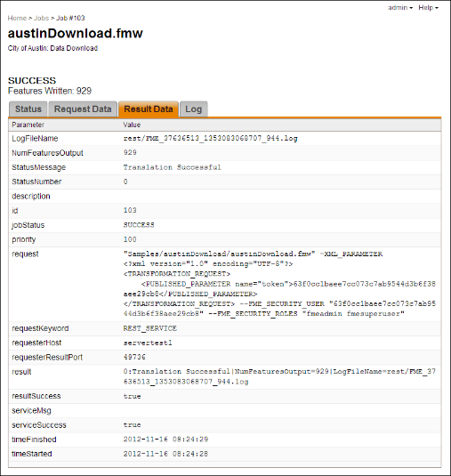Click the timeFinished parameter label

pyautogui.click(x=34, y=440)
